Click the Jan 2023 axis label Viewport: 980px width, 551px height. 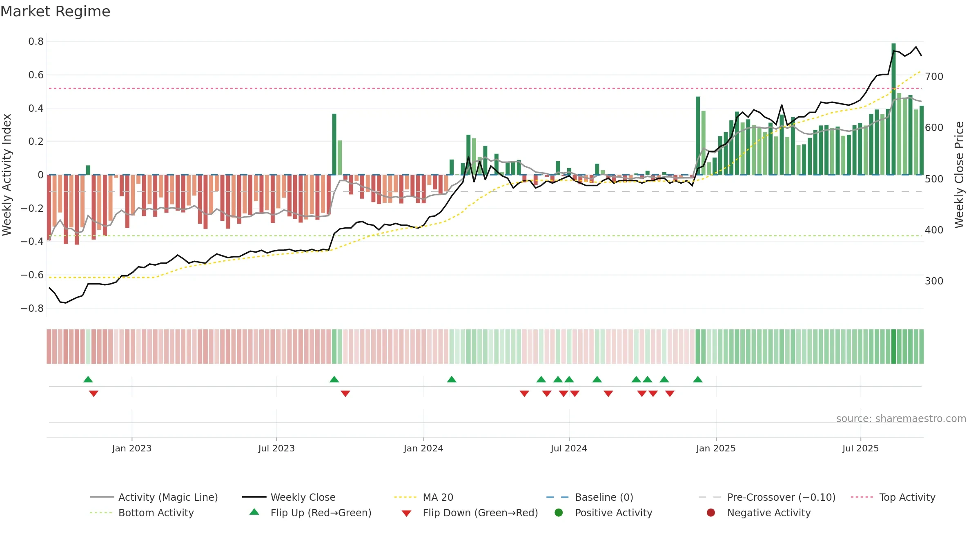[x=132, y=448]
